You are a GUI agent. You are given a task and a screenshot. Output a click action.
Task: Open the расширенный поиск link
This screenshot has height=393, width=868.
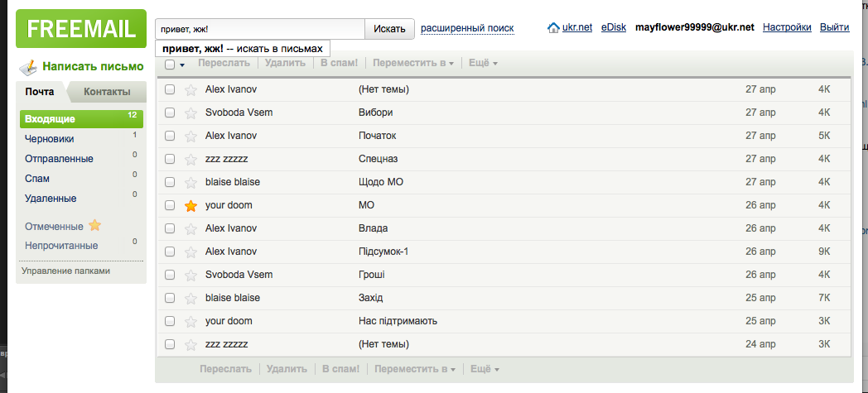(x=467, y=28)
